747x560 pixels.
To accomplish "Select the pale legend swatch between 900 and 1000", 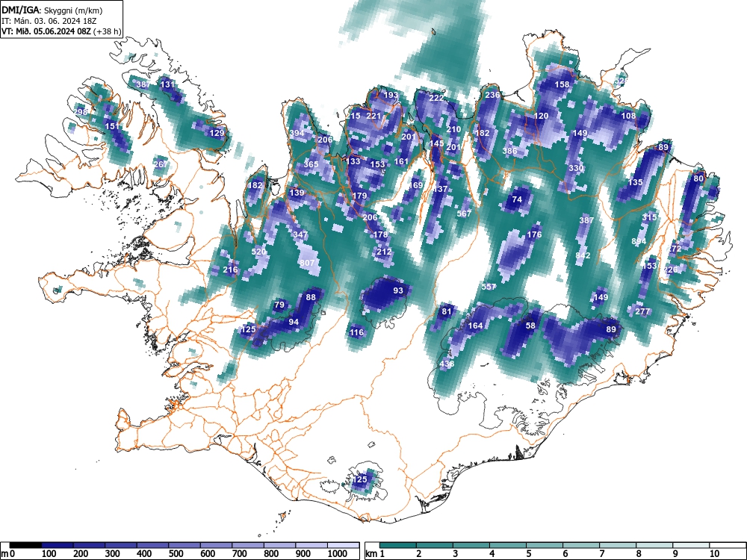I will click(311, 545).
